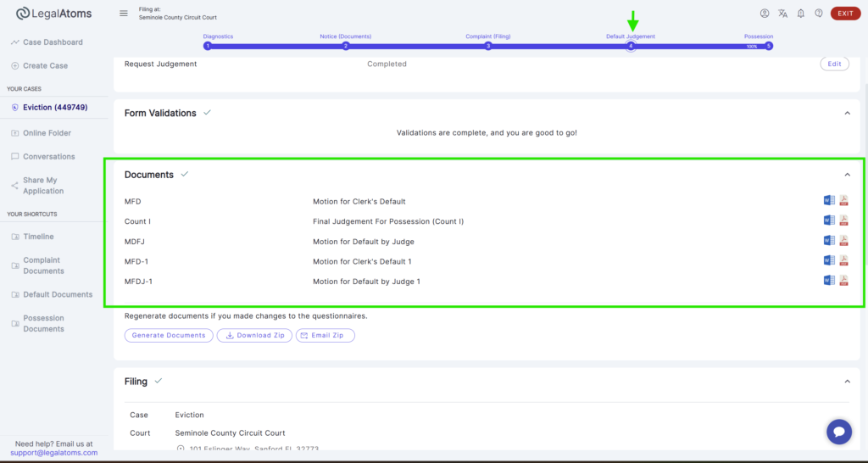Click the language translate icon
Viewport: 868px width, 463px height.
coord(782,14)
